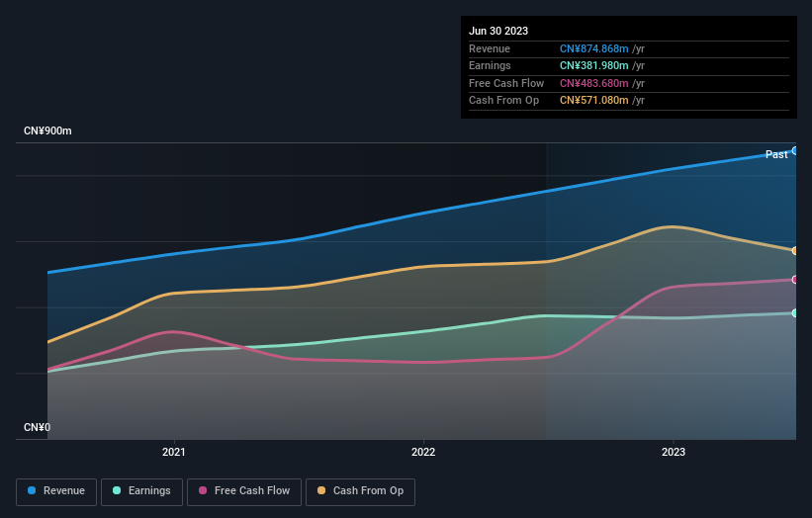Click the Earnings value CN¥381.980m
The image size is (812, 518).
point(594,65)
